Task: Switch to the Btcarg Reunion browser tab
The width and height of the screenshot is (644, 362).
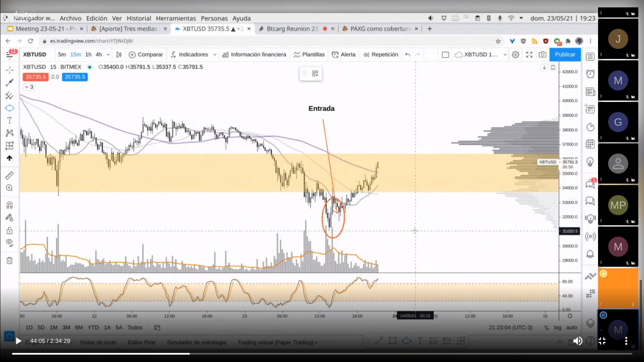Action: point(292,29)
